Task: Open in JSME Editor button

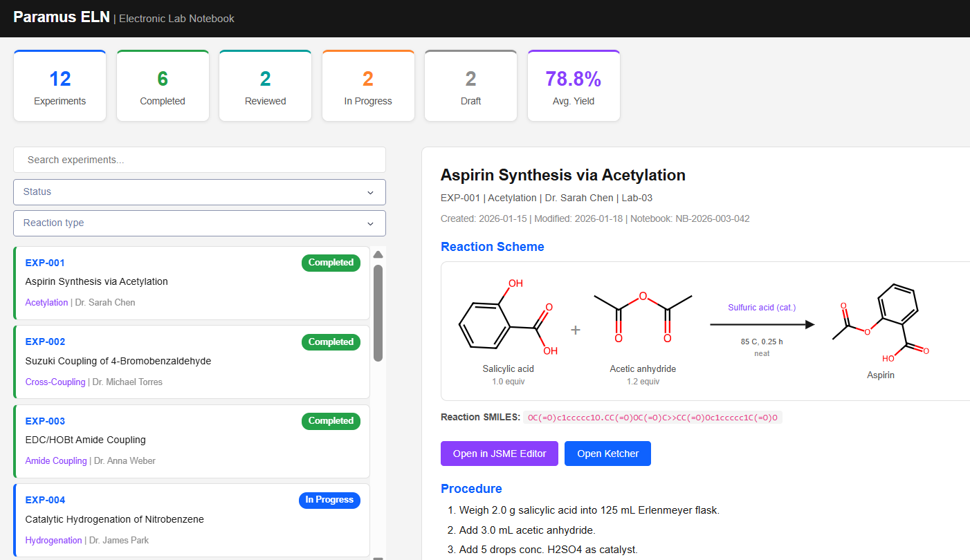Action: pyautogui.click(x=499, y=454)
